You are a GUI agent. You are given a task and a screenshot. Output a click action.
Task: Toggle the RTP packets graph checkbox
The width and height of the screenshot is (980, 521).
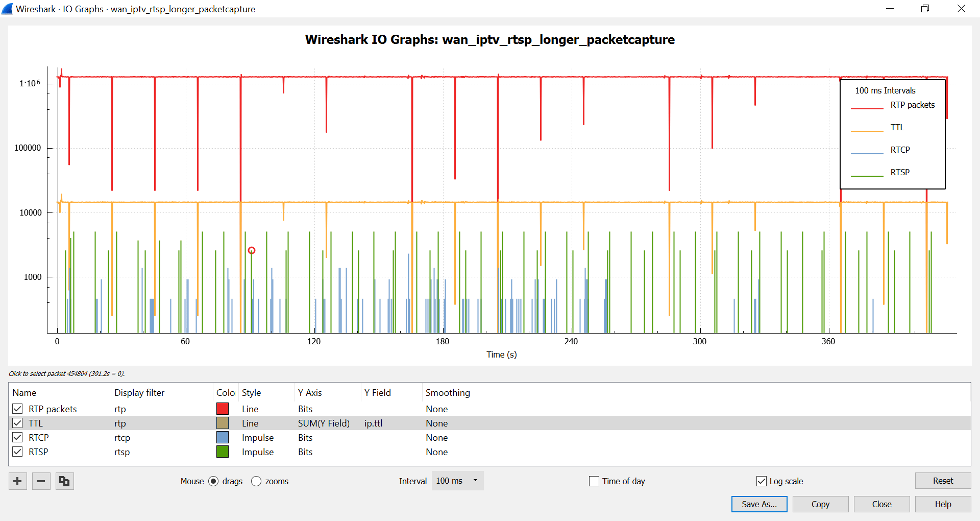18,409
